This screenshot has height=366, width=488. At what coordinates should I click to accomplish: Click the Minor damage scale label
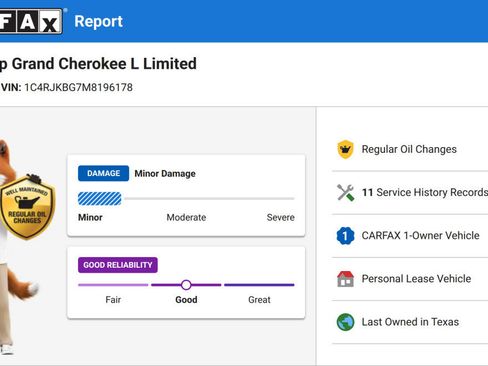[90, 217]
